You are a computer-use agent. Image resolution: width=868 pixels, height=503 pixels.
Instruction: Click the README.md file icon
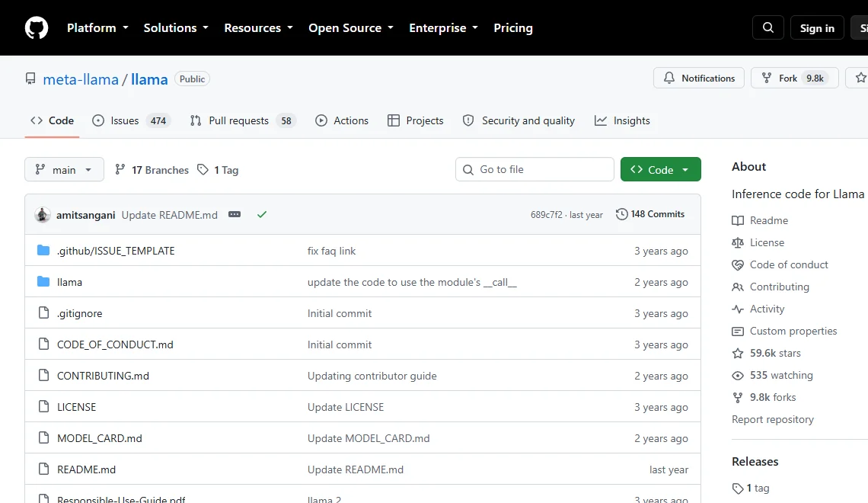point(43,469)
